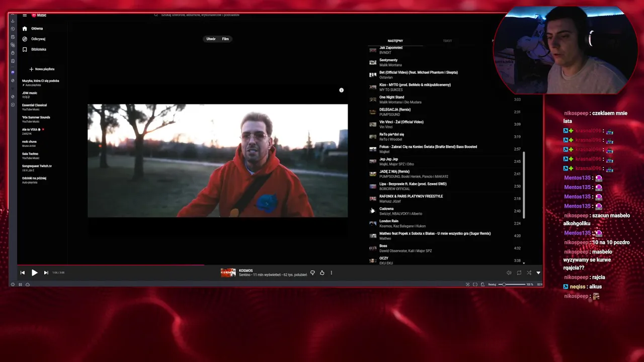The height and width of the screenshot is (362, 644).
Task: Create a Nowa playlista
Action: [42, 69]
